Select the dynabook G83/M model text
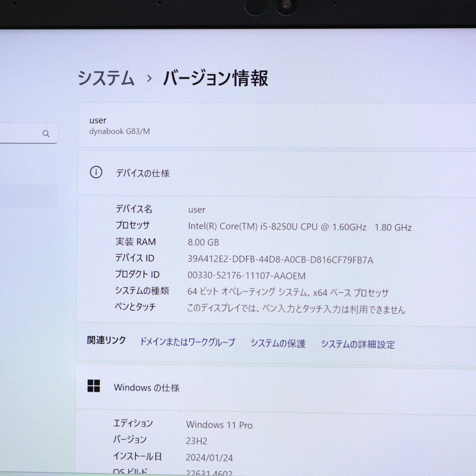Screen dimensions: 476x476 pyautogui.click(x=119, y=131)
